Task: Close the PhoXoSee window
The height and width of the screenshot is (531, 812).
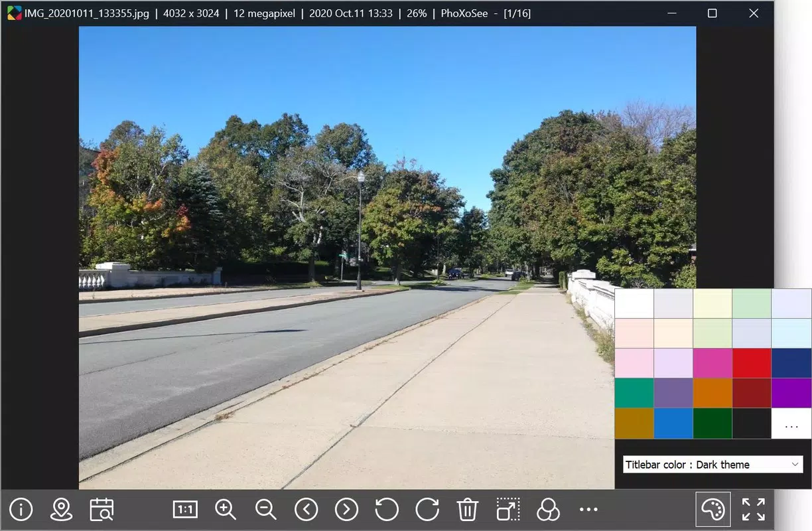Action: (x=754, y=13)
